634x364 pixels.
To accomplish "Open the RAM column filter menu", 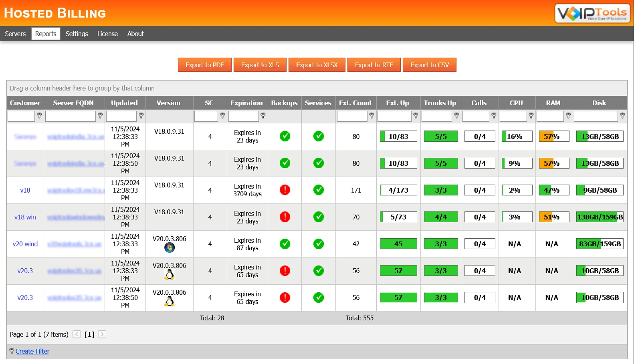I will (568, 116).
